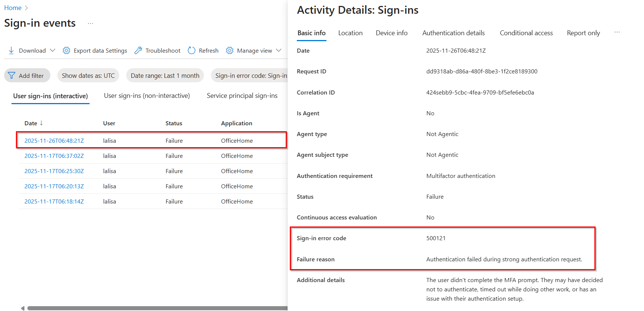Navigate to Home via breadcrumb link
644x311 pixels.
point(13,7)
